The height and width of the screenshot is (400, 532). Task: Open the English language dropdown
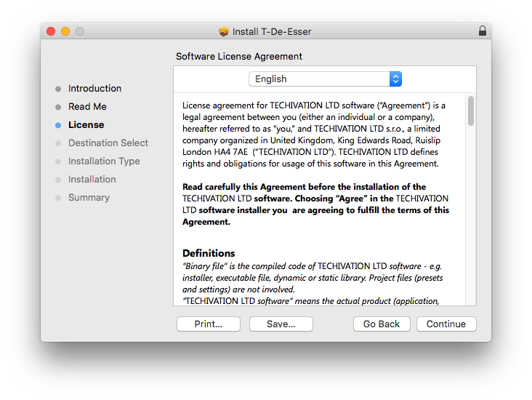coord(325,79)
